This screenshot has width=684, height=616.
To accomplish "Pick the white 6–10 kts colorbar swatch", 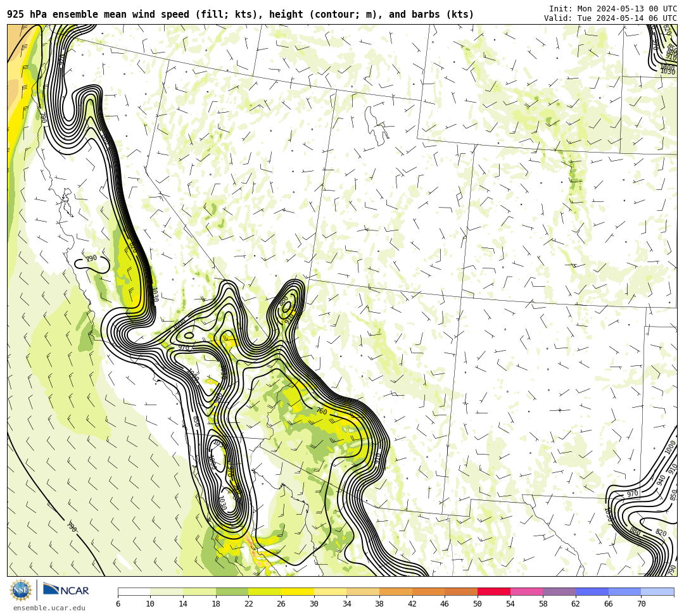I will (134, 591).
